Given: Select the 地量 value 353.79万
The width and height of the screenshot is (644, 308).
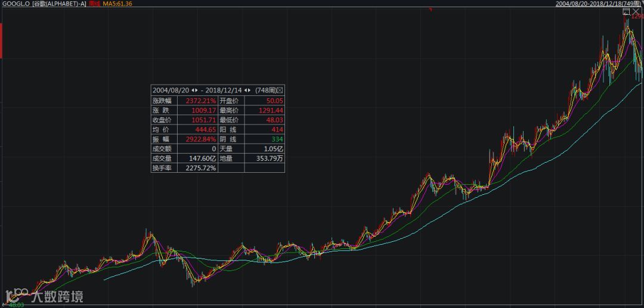Looking at the screenshot, I should coord(270,158).
